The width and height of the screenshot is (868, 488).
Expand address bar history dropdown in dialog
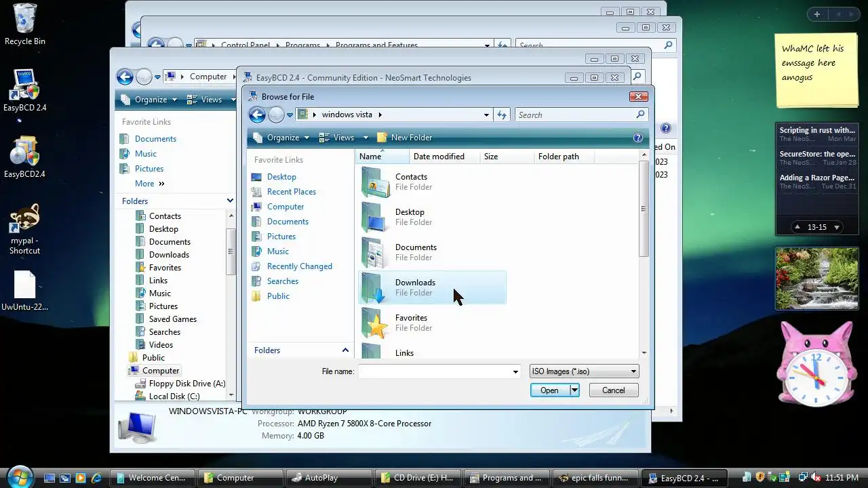[486, 115]
